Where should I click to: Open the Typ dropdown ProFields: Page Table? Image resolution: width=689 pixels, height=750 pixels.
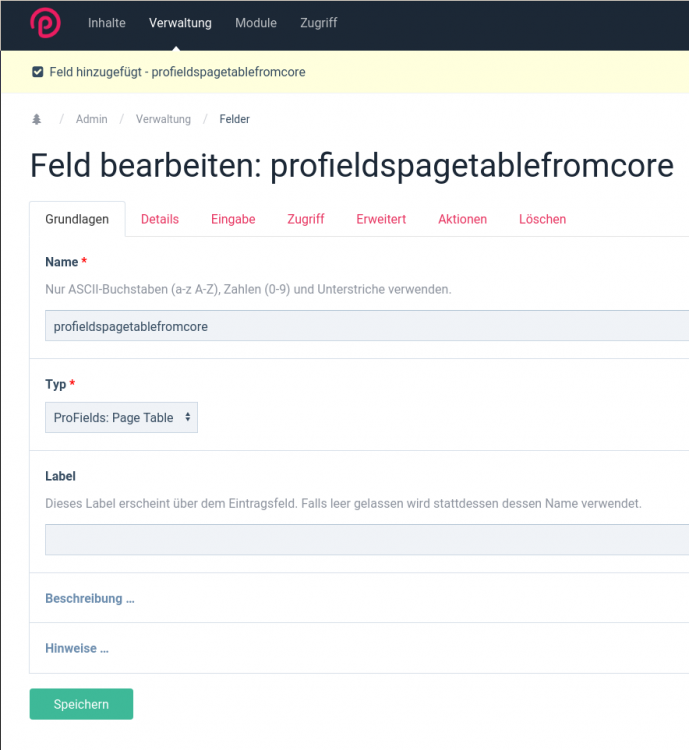pos(121,418)
